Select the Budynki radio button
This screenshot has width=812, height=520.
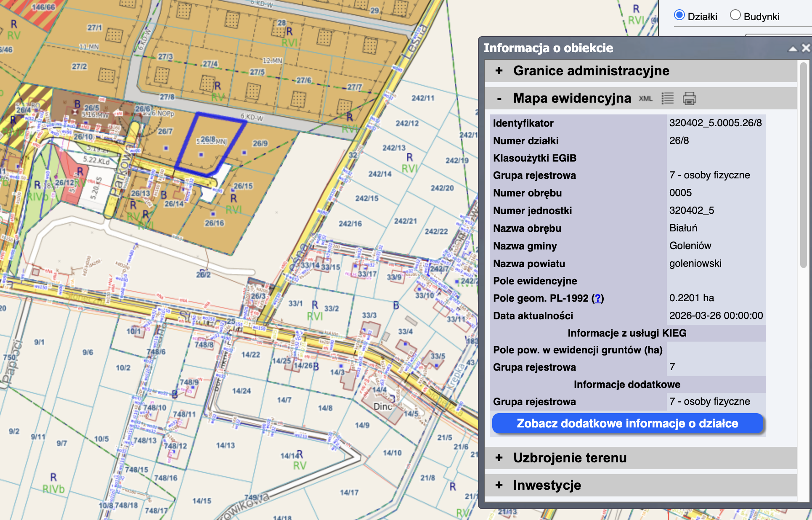point(735,15)
